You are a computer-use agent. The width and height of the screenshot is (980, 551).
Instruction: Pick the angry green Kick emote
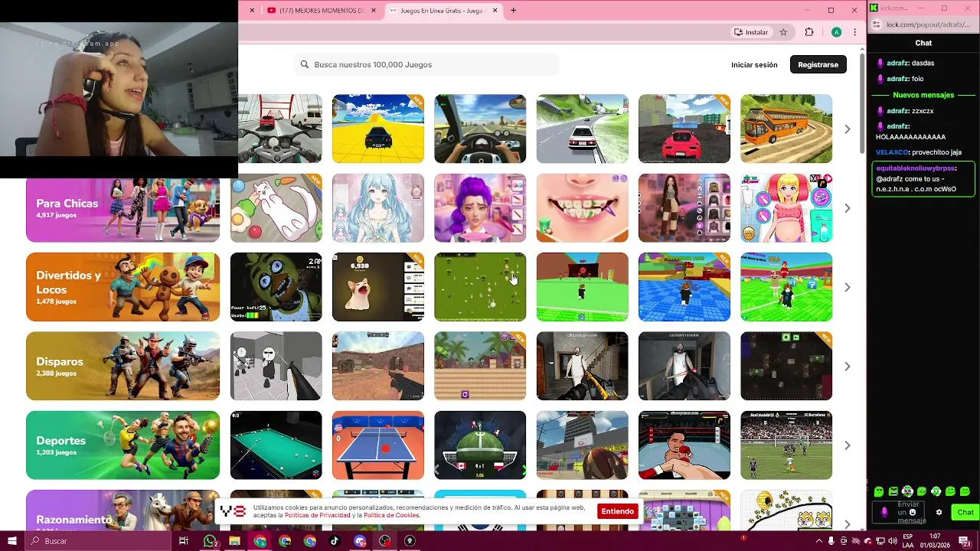(x=893, y=491)
